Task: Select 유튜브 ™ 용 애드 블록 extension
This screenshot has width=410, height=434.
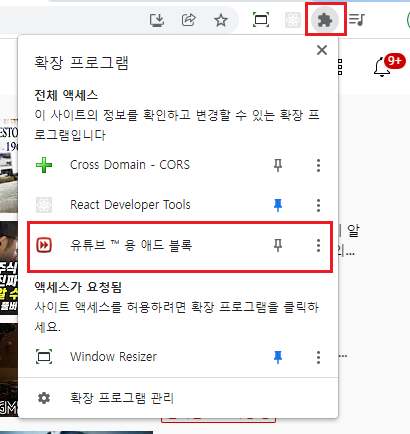Action: point(131,245)
